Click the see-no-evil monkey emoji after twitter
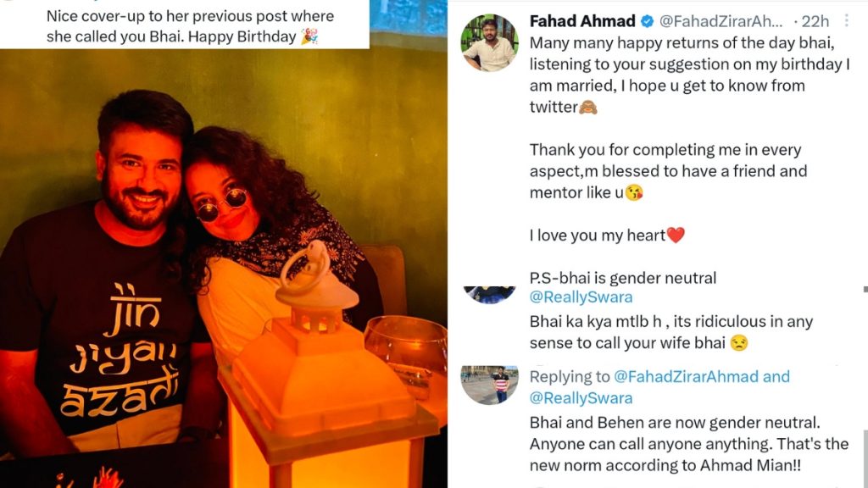This screenshot has width=868, height=488. 588,106
